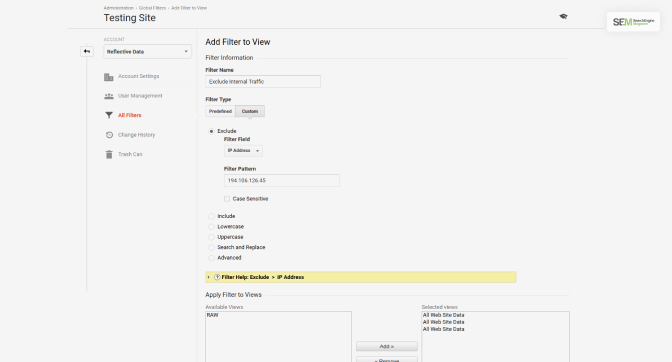
Task: Click the graduation cap education icon
Action: (563, 16)
